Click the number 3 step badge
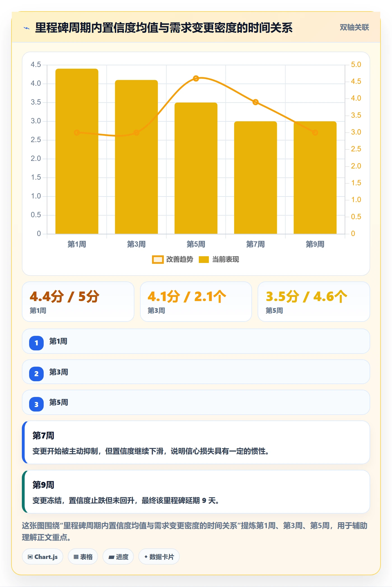392x587 pixels. 36,404
